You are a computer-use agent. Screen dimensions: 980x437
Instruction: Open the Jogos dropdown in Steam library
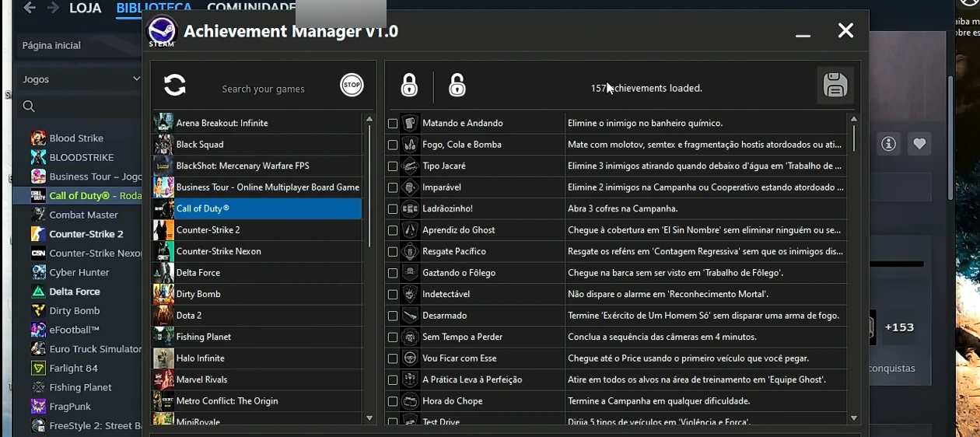79,79
